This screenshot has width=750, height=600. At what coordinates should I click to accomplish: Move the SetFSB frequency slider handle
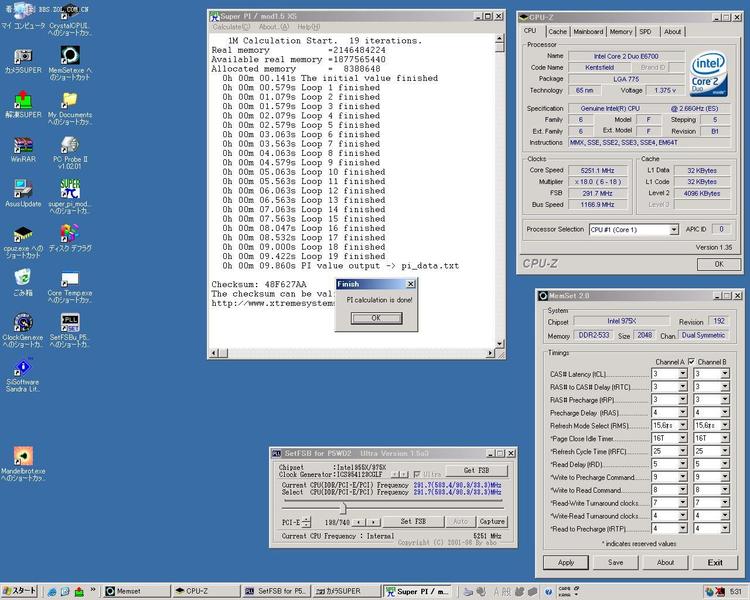click(343, 508)
